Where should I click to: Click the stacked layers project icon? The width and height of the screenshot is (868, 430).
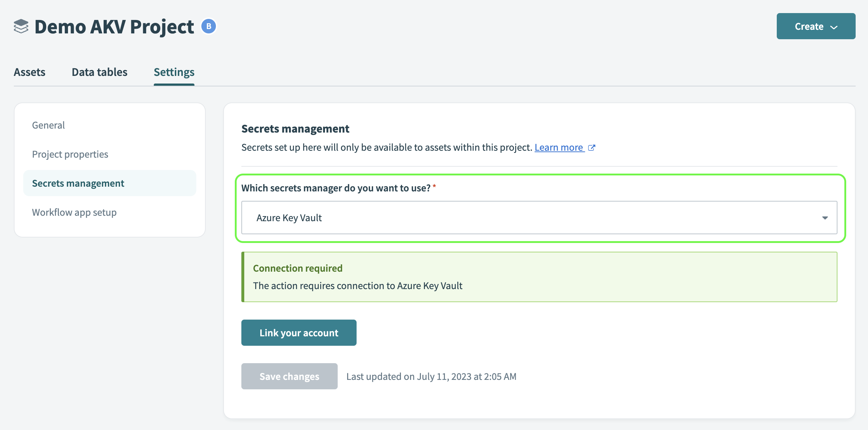[x=21, y=26]
